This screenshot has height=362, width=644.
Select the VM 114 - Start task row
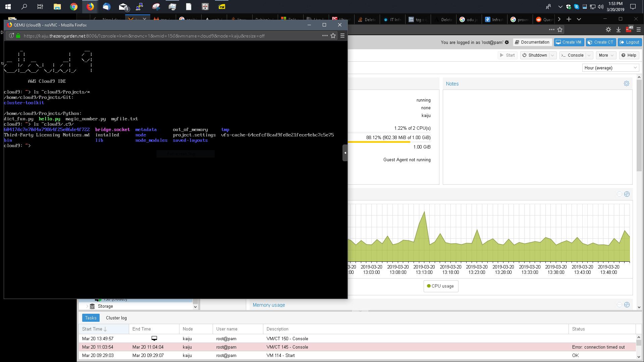pyautogui.click(x=357, y=355)
